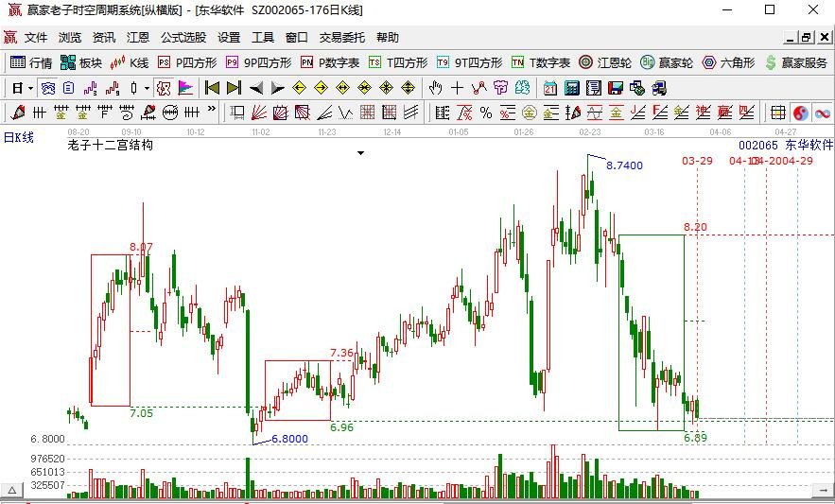Open the 帮助 menu

[388, 37]
